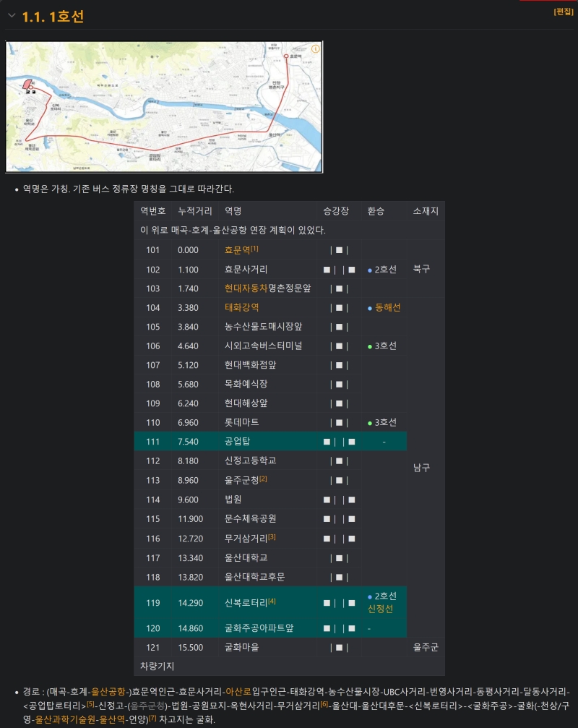Open footnote [7] after 언양
This screenshot has width=578, height=728.
pos(152,718)
